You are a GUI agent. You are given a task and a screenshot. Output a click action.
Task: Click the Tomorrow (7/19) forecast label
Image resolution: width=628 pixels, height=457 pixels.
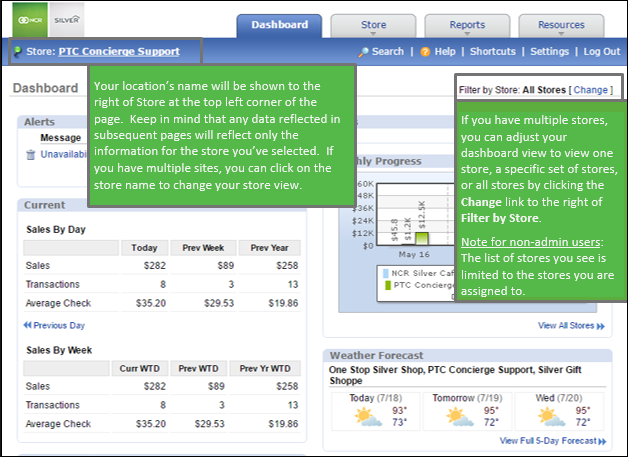467,398
